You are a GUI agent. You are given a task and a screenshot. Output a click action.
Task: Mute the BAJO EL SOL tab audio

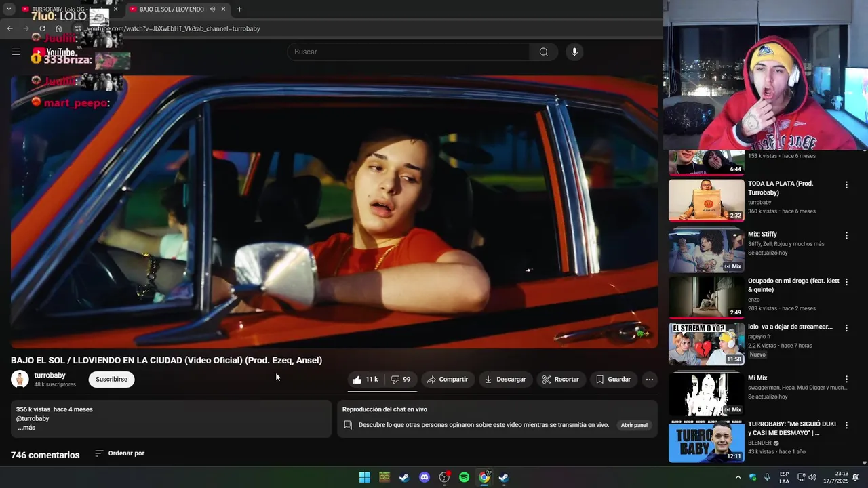pos(212,9)
